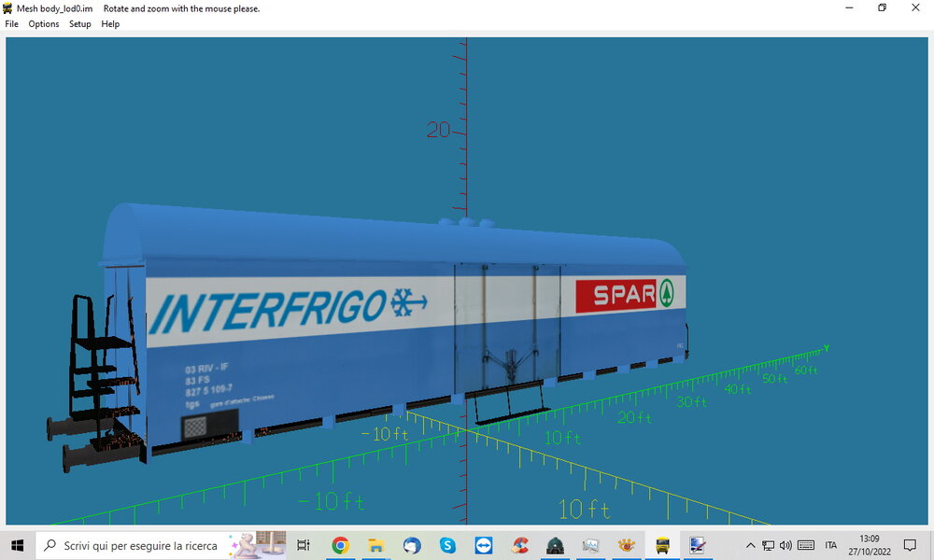Open the screen-and-pen app on taskbar
The width and height of the screenshot is (934, 560).
[x=698, y=545]
